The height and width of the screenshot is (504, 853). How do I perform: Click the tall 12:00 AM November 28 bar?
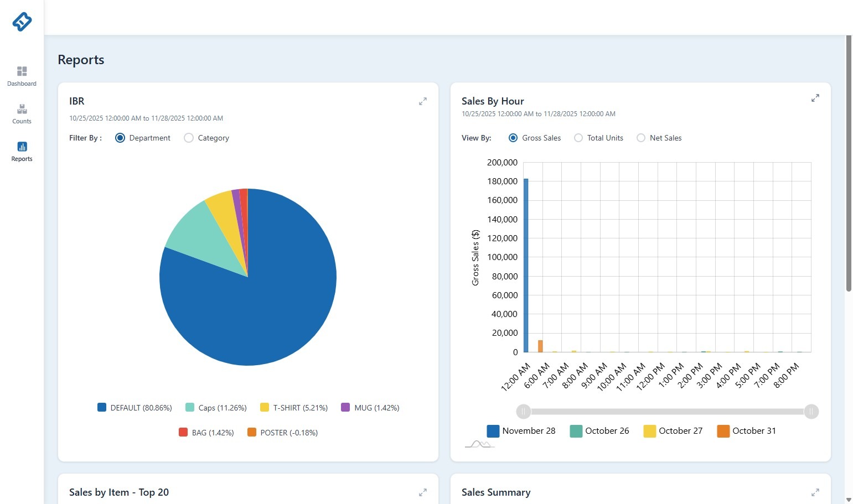click(x=526, y=265)
